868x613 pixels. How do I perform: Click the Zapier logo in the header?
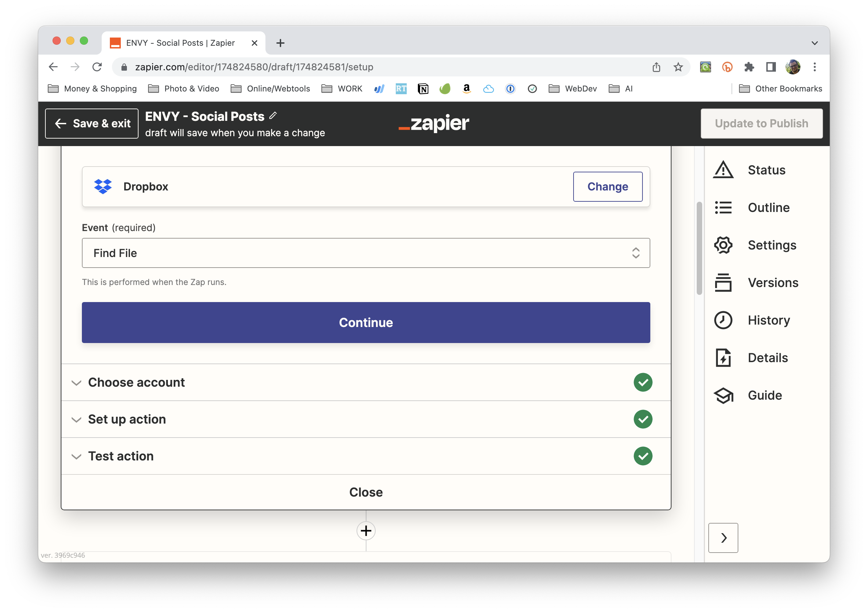434,123
